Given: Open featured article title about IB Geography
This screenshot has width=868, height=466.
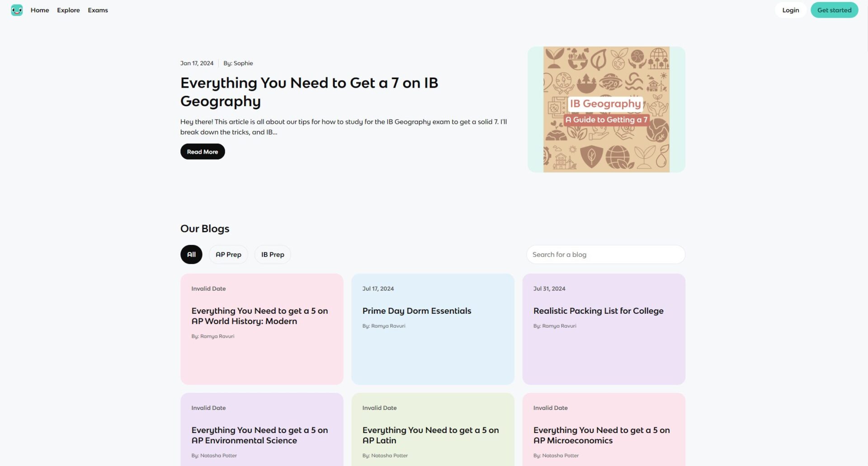Looking at the screenshot, I should pyautogui.click(x=309, y=92).
